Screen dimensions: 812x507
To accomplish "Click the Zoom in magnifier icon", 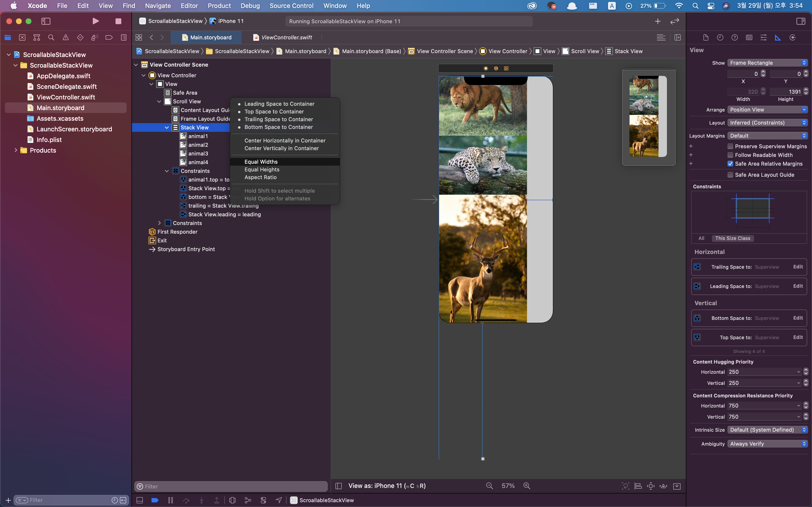I will click(526, 486).
